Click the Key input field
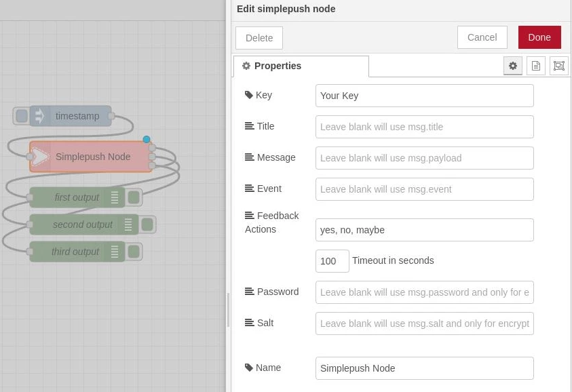This screenshot has height=392, width=572. [424, 96]
